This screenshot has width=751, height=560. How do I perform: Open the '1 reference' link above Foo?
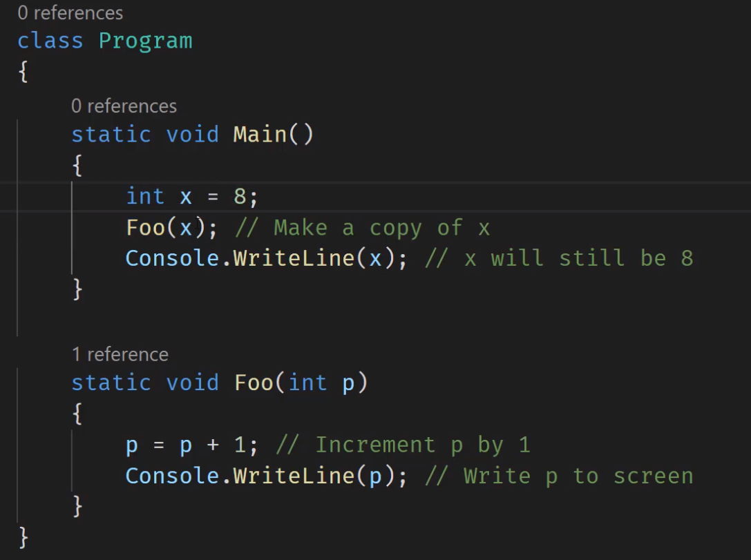[x=120, y=355]
